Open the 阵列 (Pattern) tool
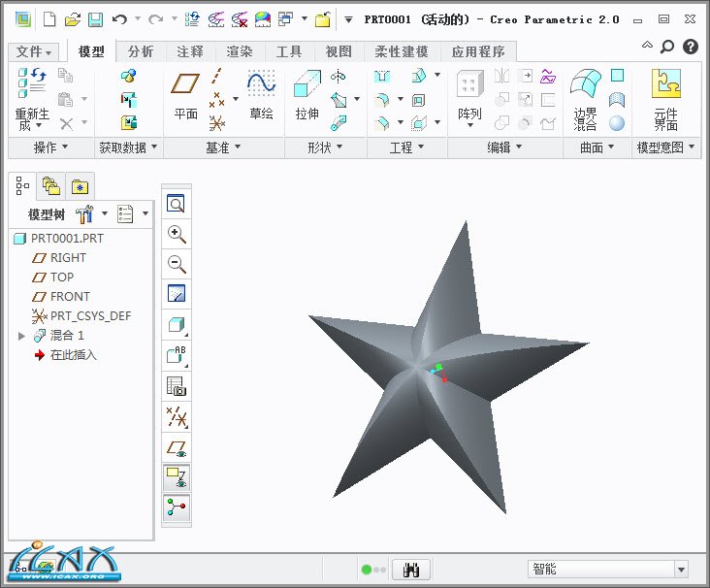The image size is (710, 588). (x=469, y=95)
